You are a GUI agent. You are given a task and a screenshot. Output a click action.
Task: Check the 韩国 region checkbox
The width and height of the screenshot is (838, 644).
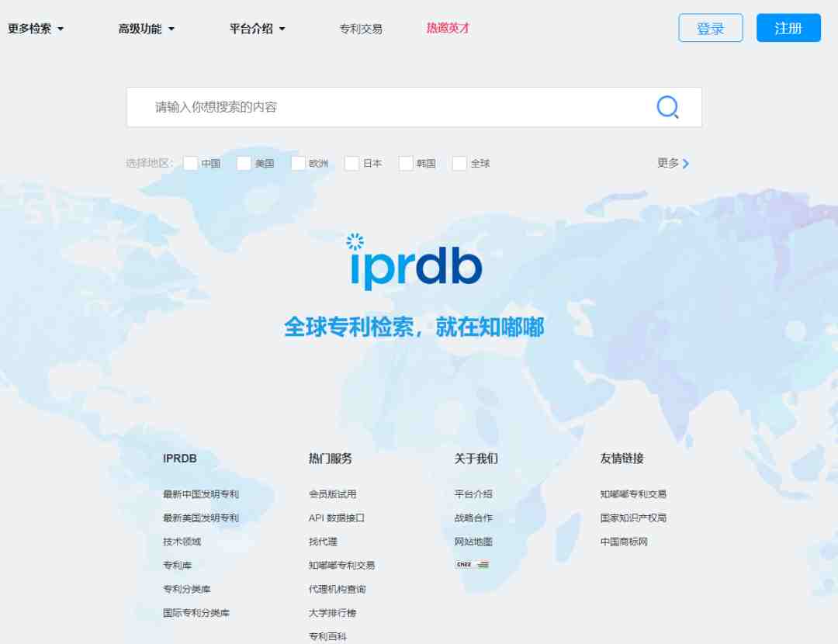[406, 163]
